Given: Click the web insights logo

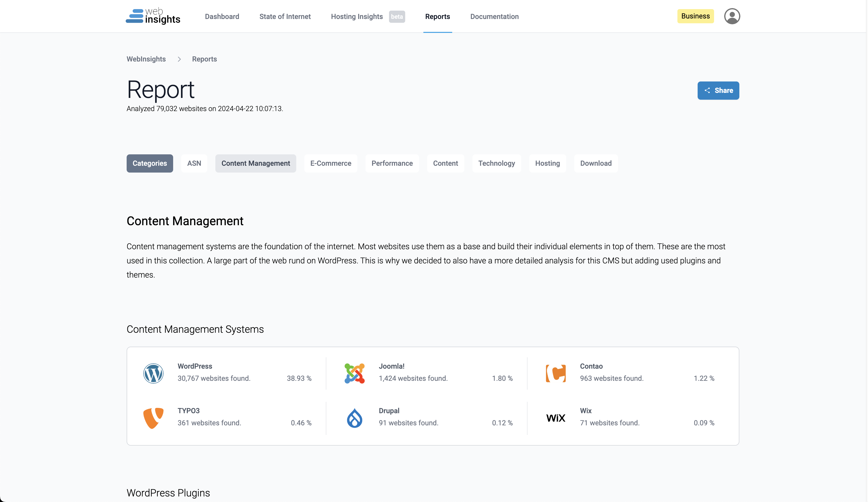Looking at the screenshot, I should click(x=153, y=16).
